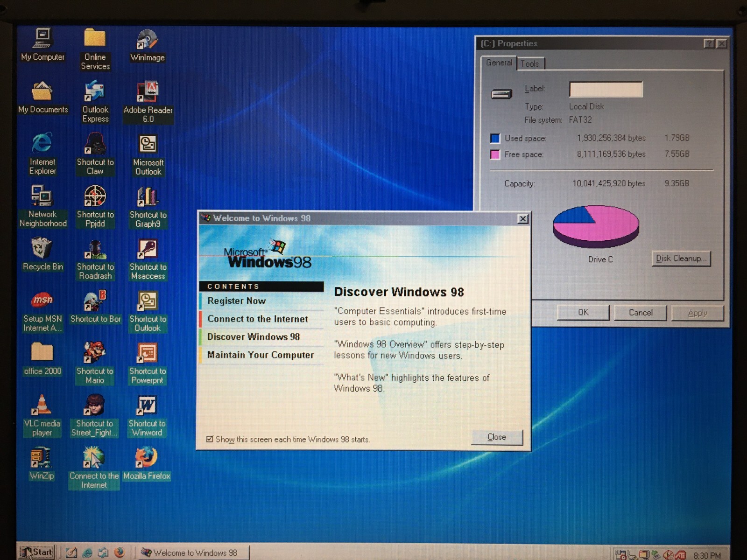Click the Close button in Welcome window
Screen dimensions: 747x560
(x=497, y=437)
